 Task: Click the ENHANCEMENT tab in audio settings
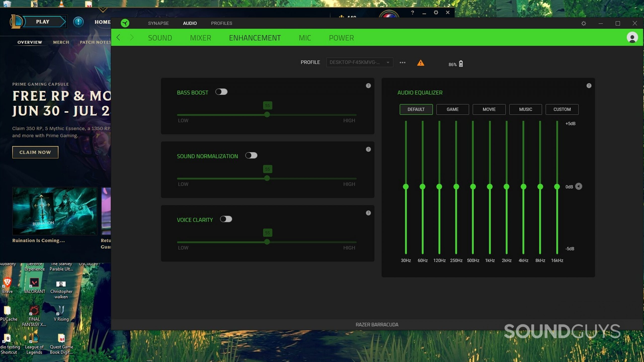[x=255, y=37]
